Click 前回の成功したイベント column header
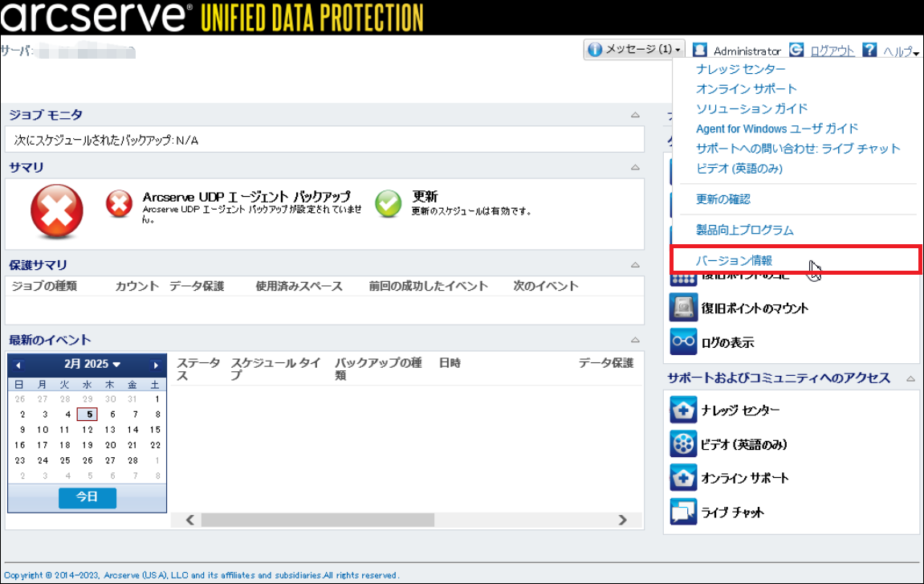This screenshot has width=924, height=584. [429, 286]
